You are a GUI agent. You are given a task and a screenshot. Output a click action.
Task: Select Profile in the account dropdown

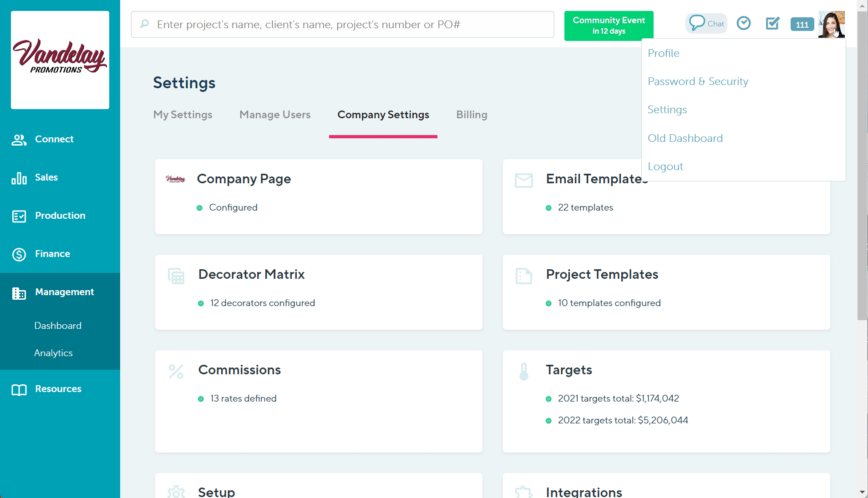[663, 53]
